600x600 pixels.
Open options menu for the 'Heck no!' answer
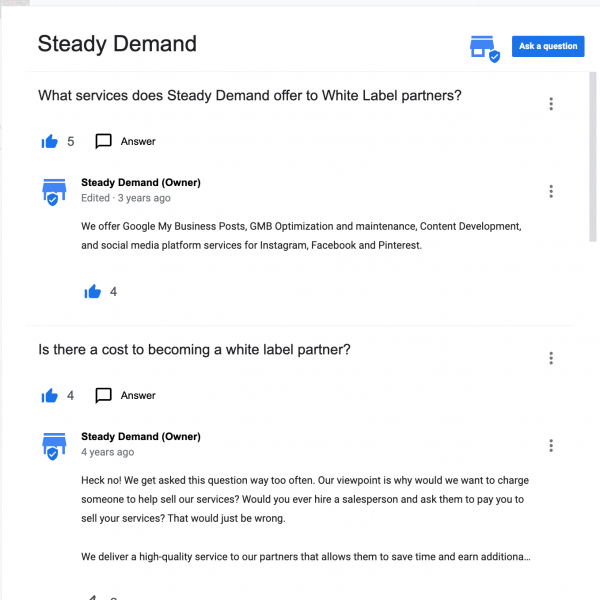pos(551,445)
